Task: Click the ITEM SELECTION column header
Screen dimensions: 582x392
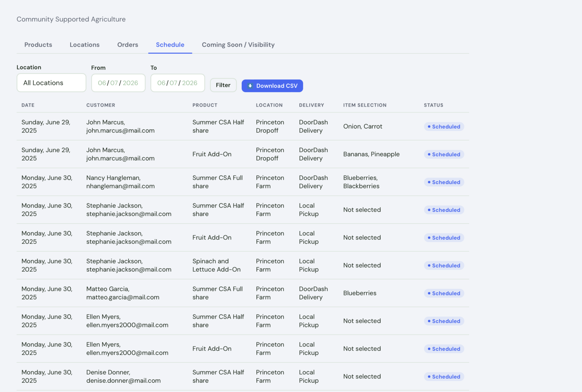Action: [x=365, y=105]
